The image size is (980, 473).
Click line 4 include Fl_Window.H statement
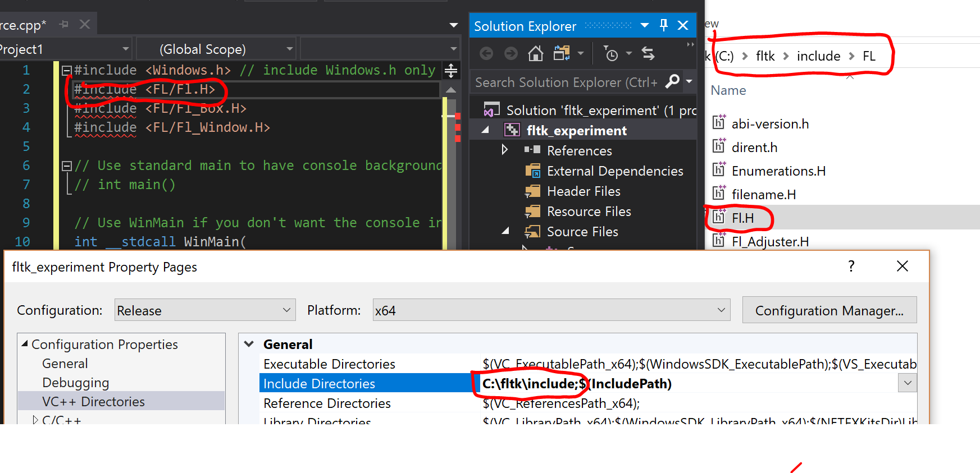[172, 127]
